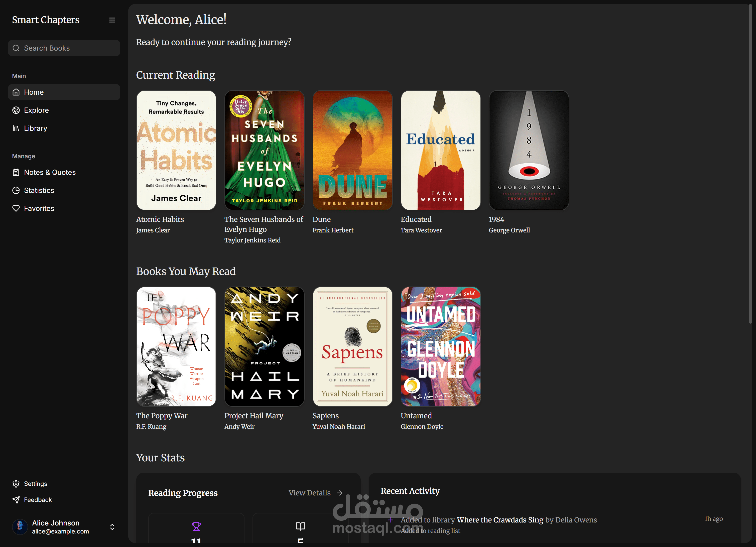The width and height of the screenshot is (756, 547).
Task: Open Where the Crawdads Sing activity link
Action: (500, 520)
